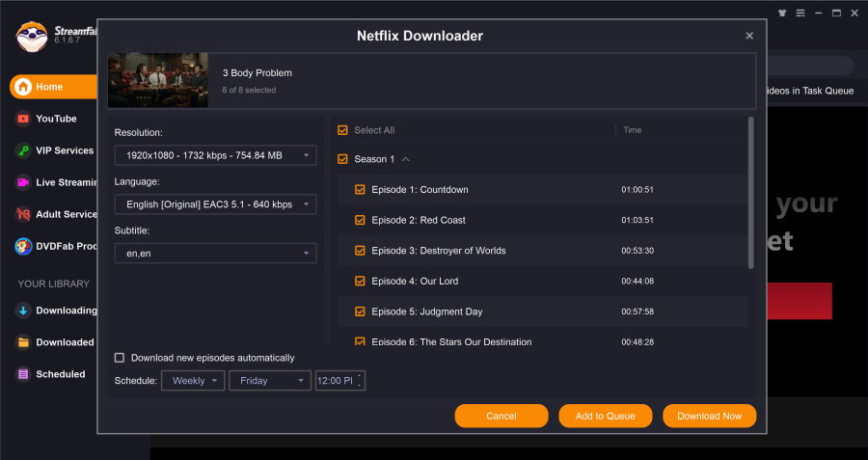Image resolution: width=868 pixels, height=460 pixels.
Task: Open the Subtitle dropdown
Action: [x=215, y=254]
